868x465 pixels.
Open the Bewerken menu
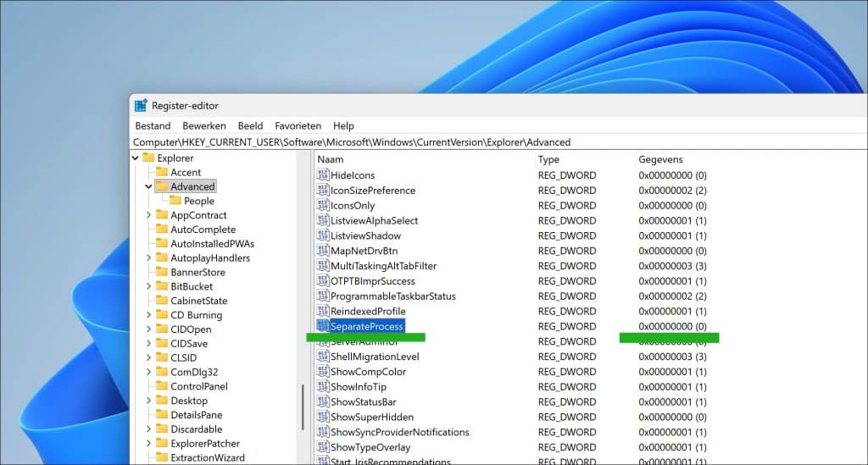pos(204,126)
